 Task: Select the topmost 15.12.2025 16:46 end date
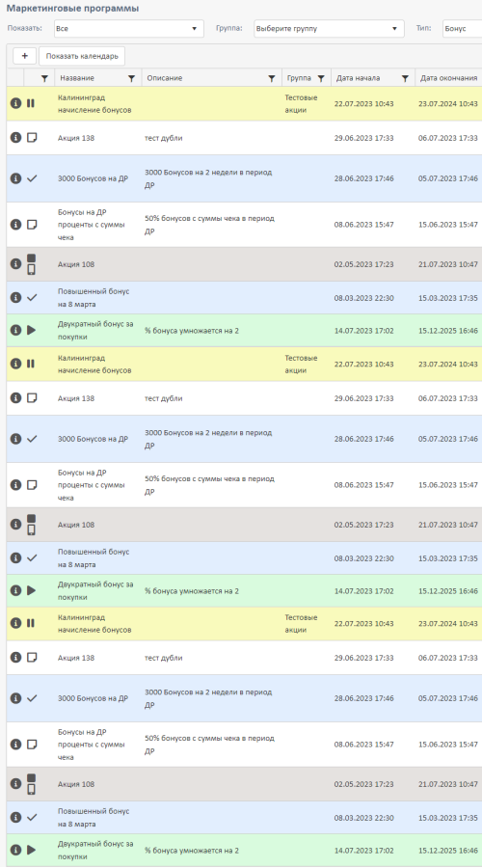[x=447, y=331]
